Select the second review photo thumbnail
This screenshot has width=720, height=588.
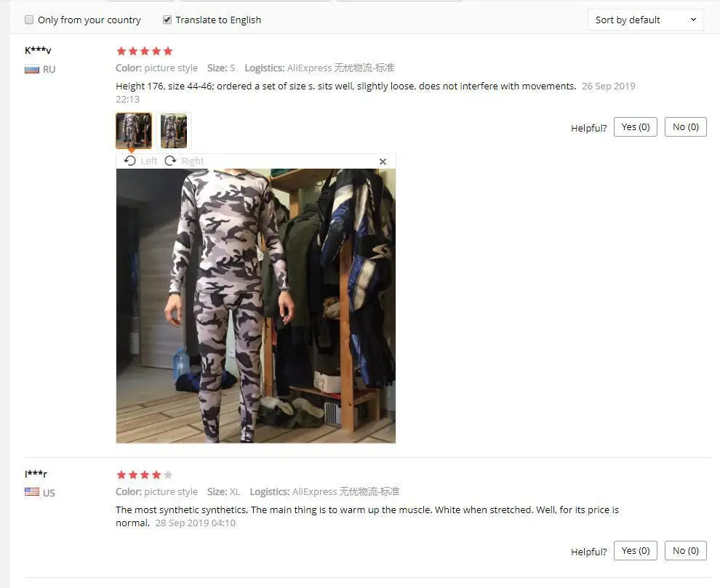coord(174,131)
